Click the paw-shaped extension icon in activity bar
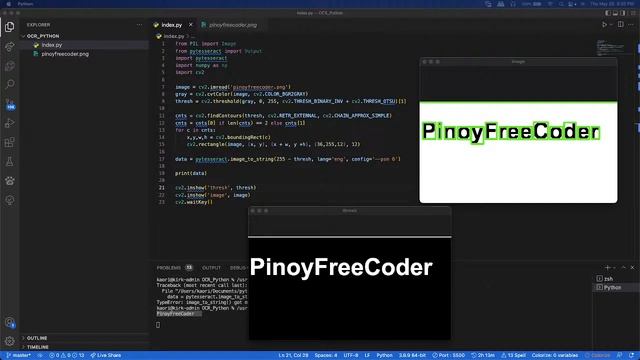Viewport: 640px width, 360px height. [10, 181]
